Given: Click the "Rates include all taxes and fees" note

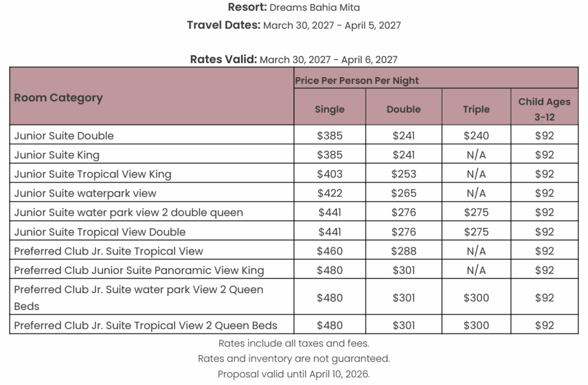Looking at the screenshot, I should 293,344.
